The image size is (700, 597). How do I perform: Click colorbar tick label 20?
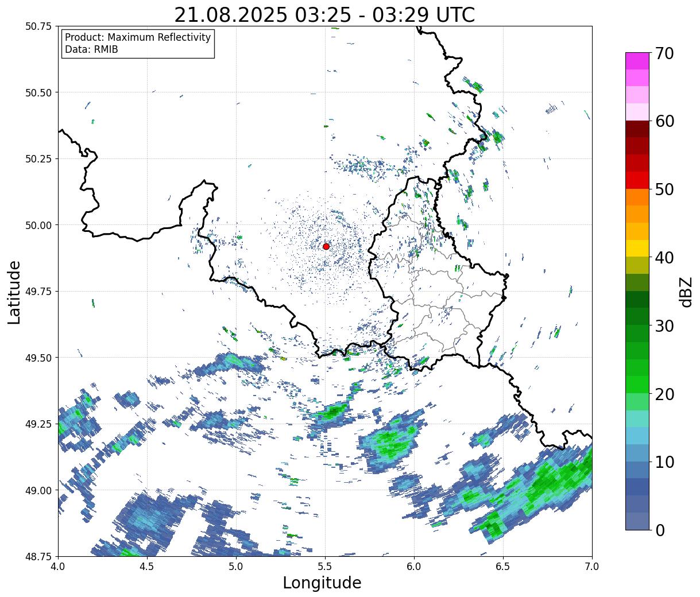(664, 394)
